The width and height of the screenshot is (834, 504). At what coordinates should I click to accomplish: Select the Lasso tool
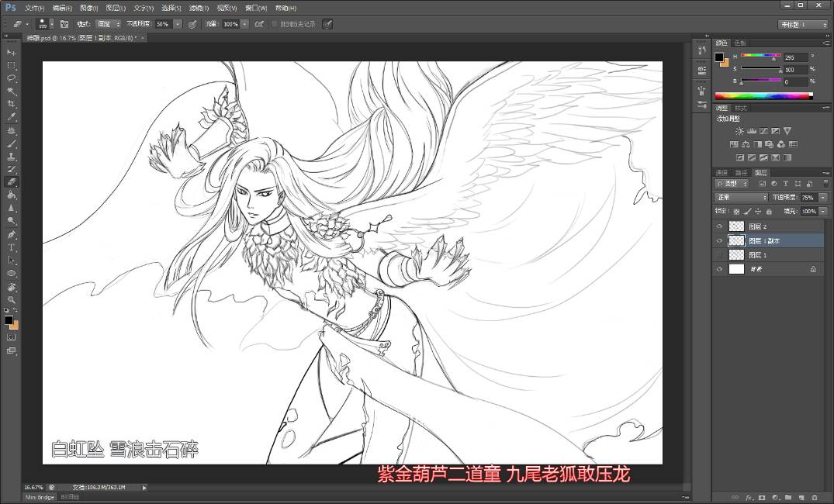pos(11,78)
